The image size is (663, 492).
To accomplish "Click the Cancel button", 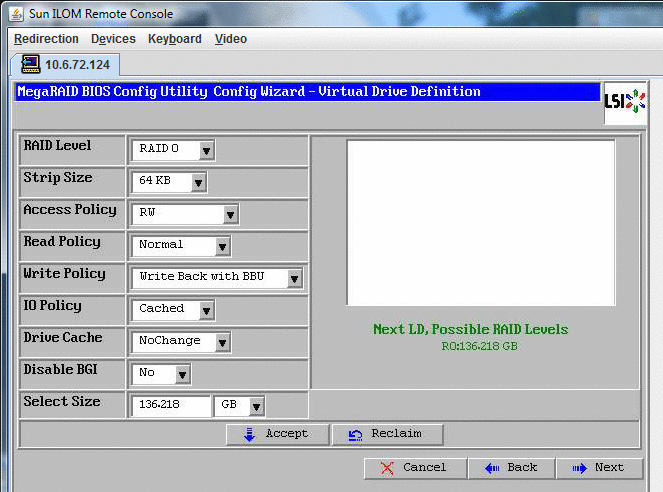I will point(415,468).
